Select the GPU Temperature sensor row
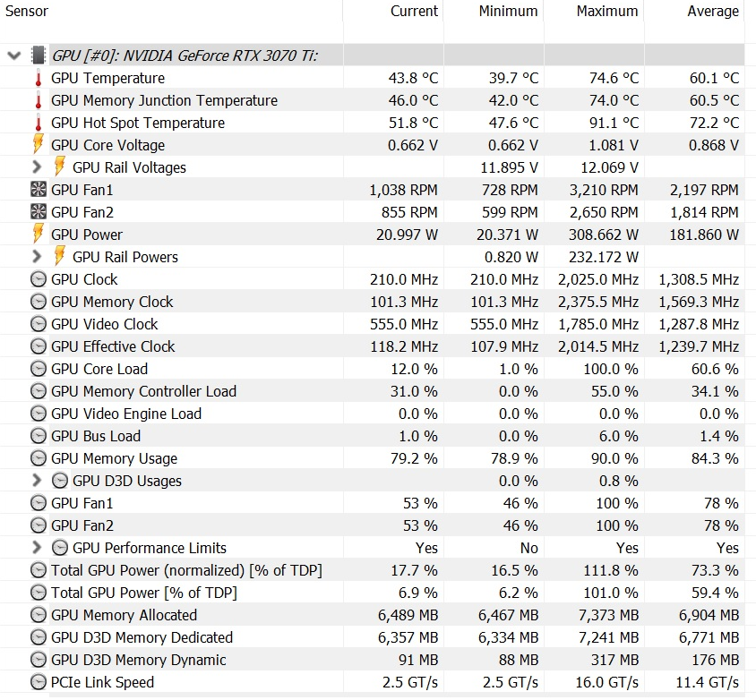The image size is (756, 700). (373, 78)
